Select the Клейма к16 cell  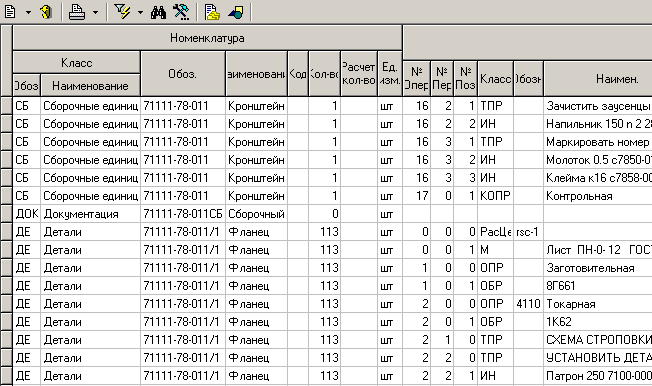[598, 178]
